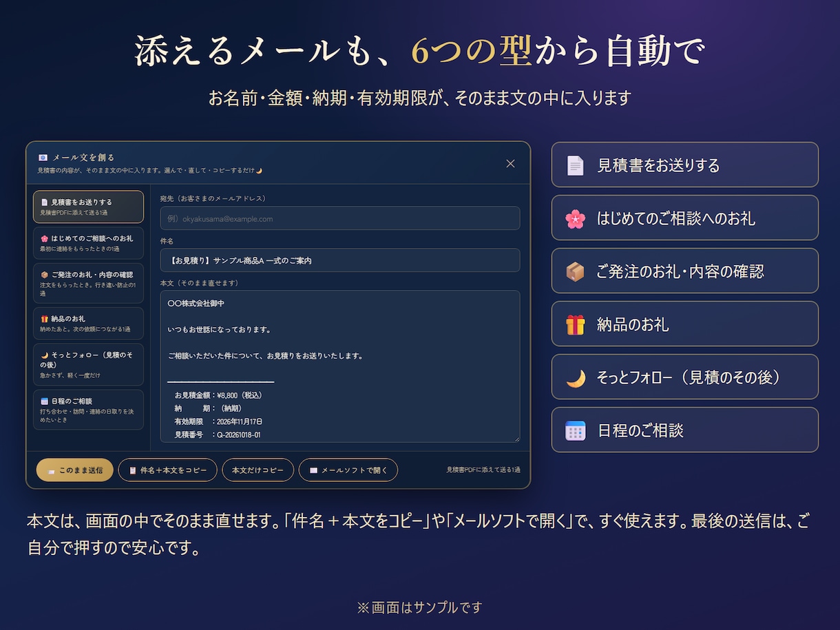Click the calendar icon on 日程のご相談 card
840x630 pixels.
[x=575, y=430]
